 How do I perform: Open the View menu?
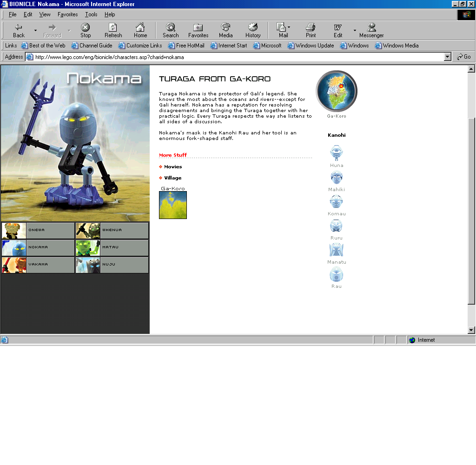point(45,14)
